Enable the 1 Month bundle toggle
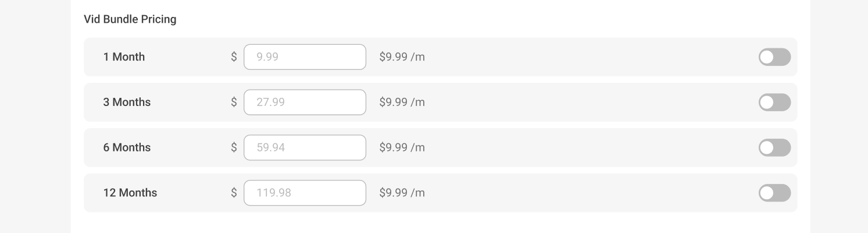The width and height of the screenshot is (868, 233). [774, 57]
